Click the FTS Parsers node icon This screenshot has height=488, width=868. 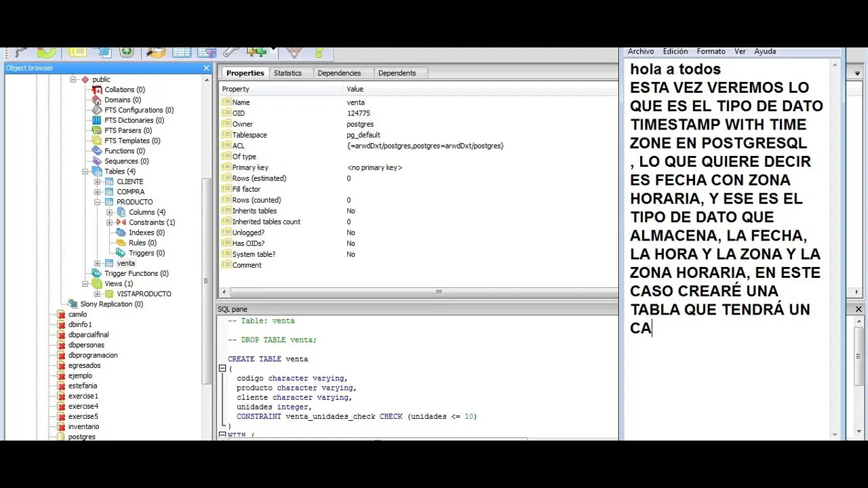[97, 130]
